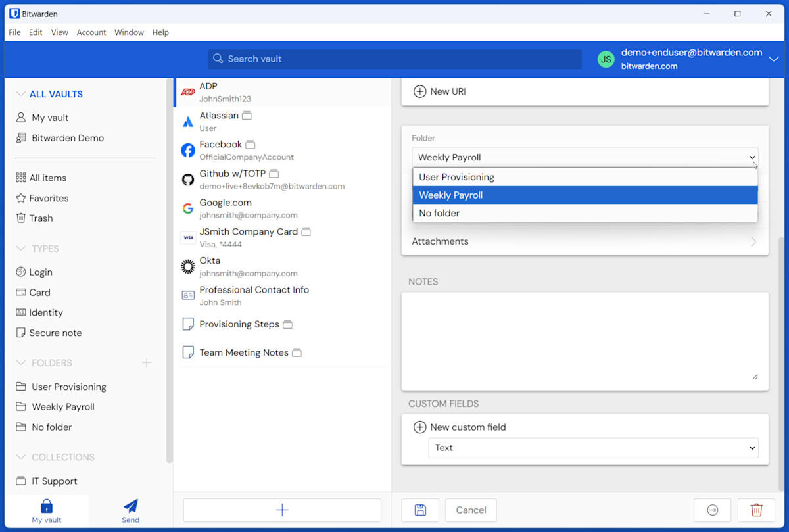Collapse the TYPES section
This screenshot has width=789, height=532.
click(x=21, y=249)
